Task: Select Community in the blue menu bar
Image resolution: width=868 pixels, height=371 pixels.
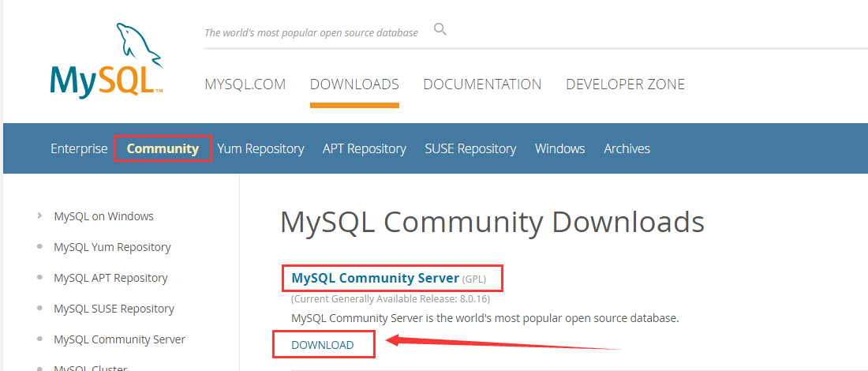Action: (x=163, y=148)
